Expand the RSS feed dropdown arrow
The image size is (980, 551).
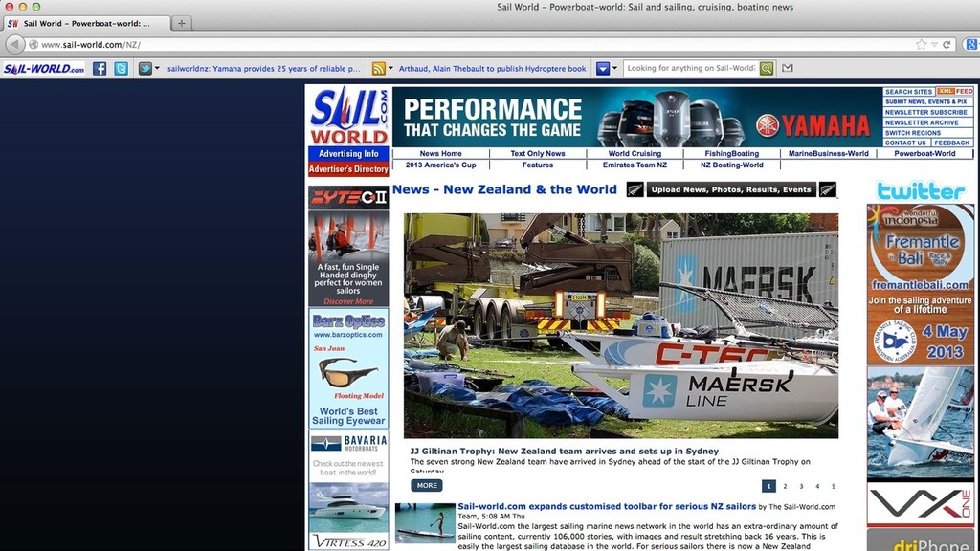click(x=390, y=69)
